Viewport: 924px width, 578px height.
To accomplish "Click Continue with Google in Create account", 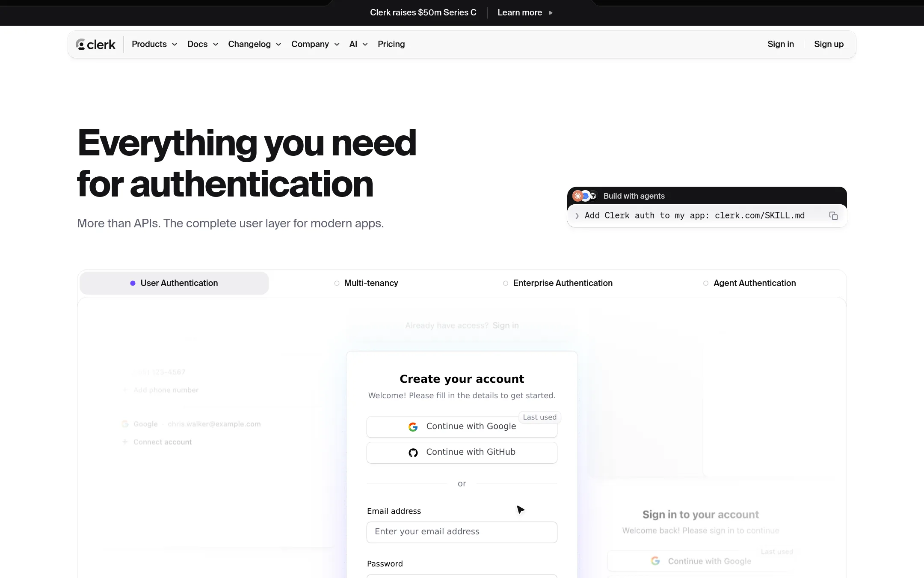I will point(462,427).
